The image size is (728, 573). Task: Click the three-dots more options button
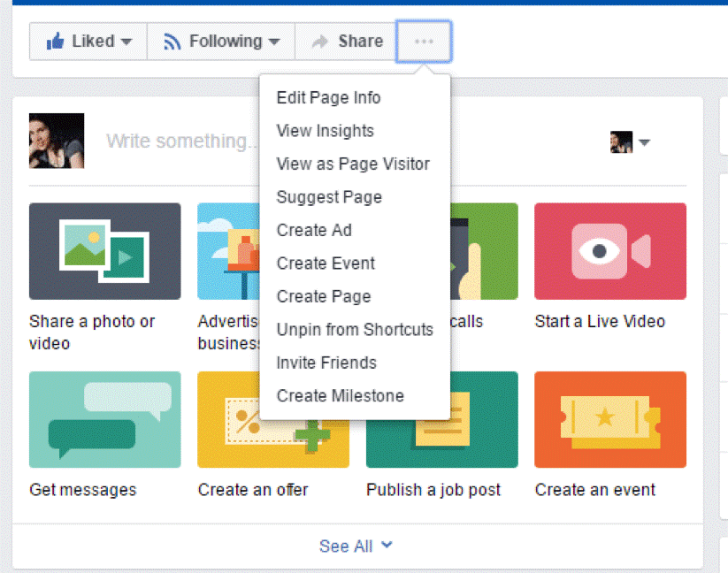tap(424, 42)
